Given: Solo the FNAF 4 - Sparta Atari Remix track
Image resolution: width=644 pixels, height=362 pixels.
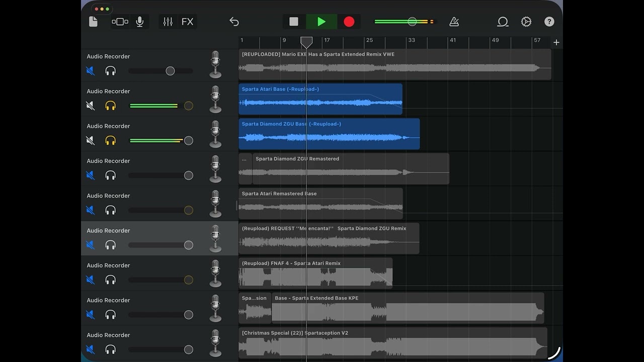Looking at the screenshot, I should click(111, 280).
